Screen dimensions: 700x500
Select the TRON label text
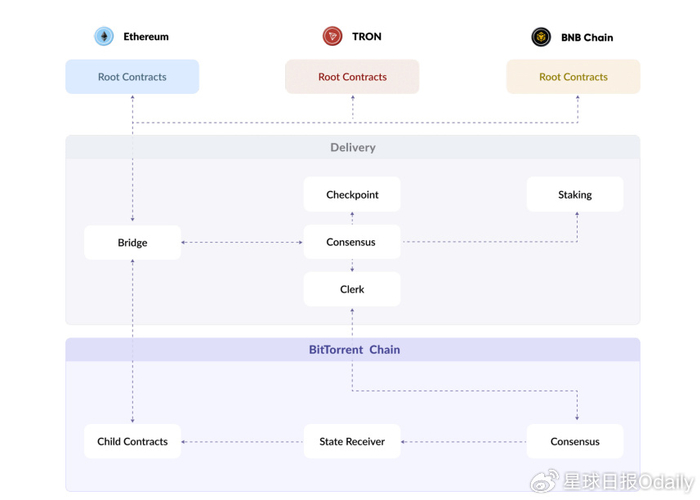tap(367, 37)
